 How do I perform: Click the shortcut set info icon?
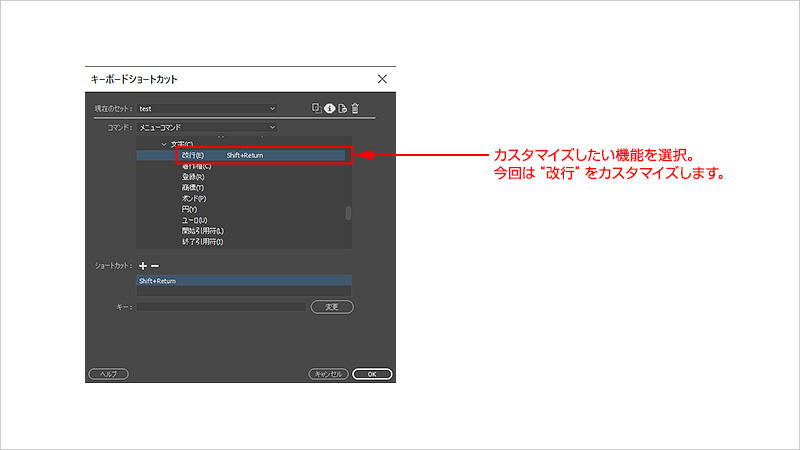[329, 108]
